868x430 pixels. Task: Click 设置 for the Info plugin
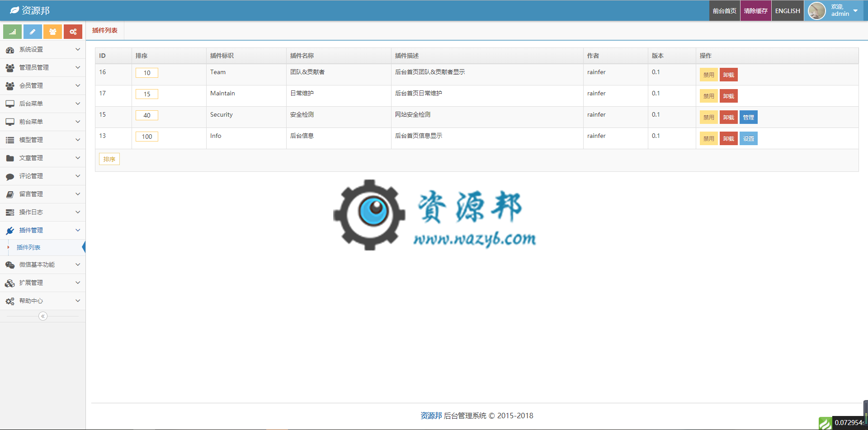(x=748, y=138)
